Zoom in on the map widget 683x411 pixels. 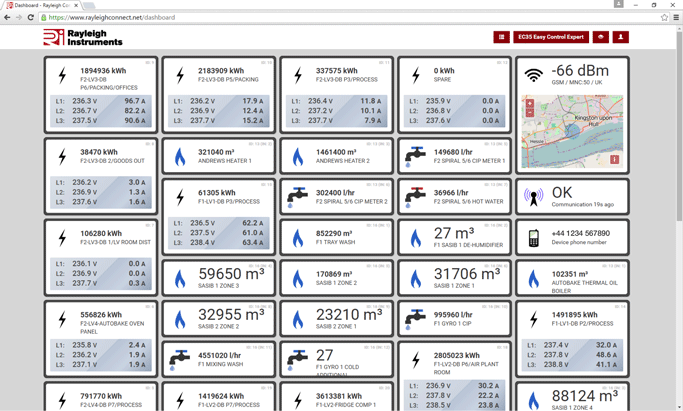tap(530, 104)
